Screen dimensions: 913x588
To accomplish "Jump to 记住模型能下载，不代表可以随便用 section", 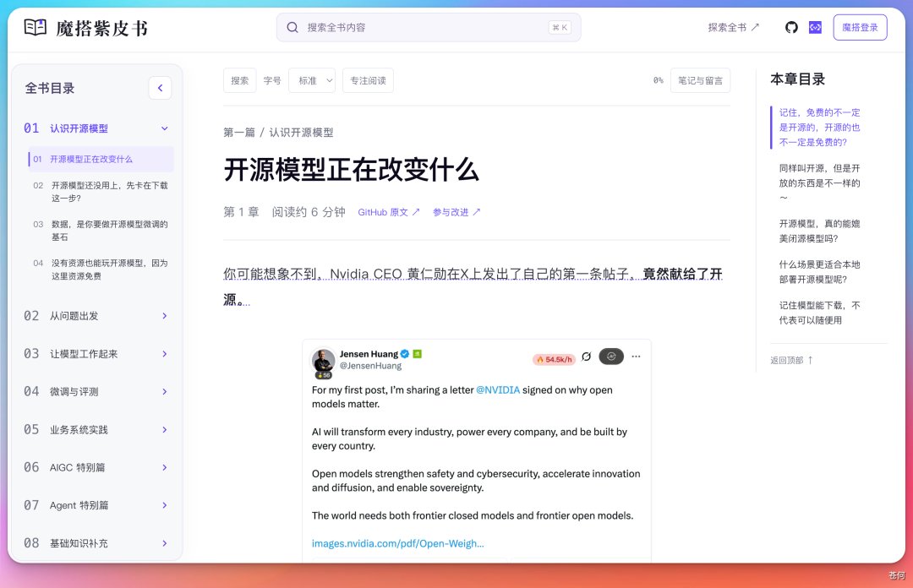I will [819, 313].
